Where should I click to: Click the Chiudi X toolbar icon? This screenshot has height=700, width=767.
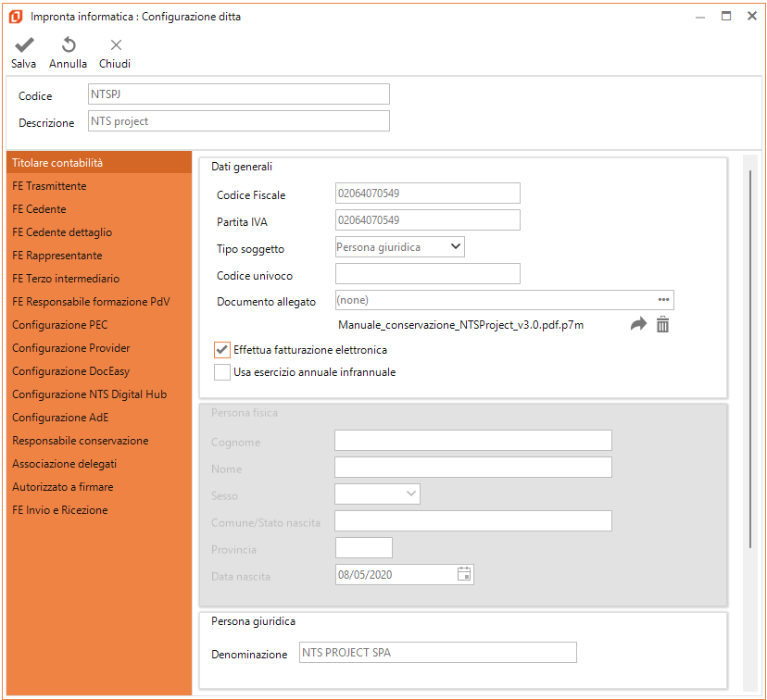point(116,45)
